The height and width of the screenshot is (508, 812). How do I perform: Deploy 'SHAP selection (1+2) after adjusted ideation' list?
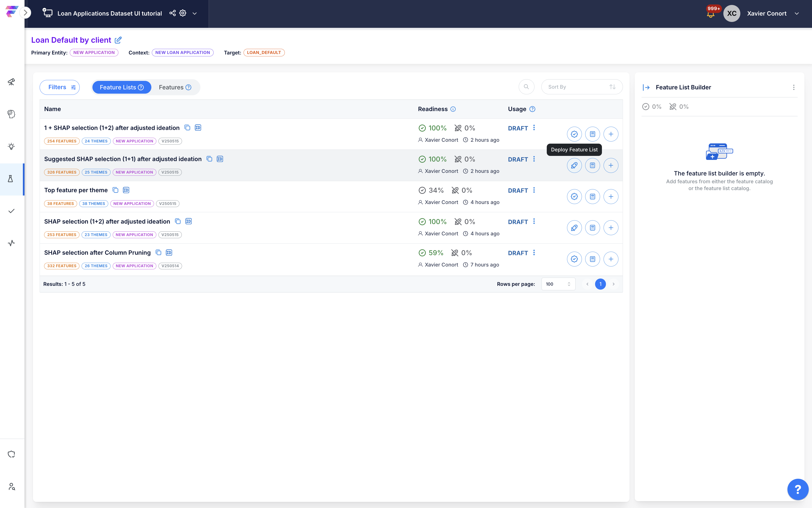click(x=574, y=228)
